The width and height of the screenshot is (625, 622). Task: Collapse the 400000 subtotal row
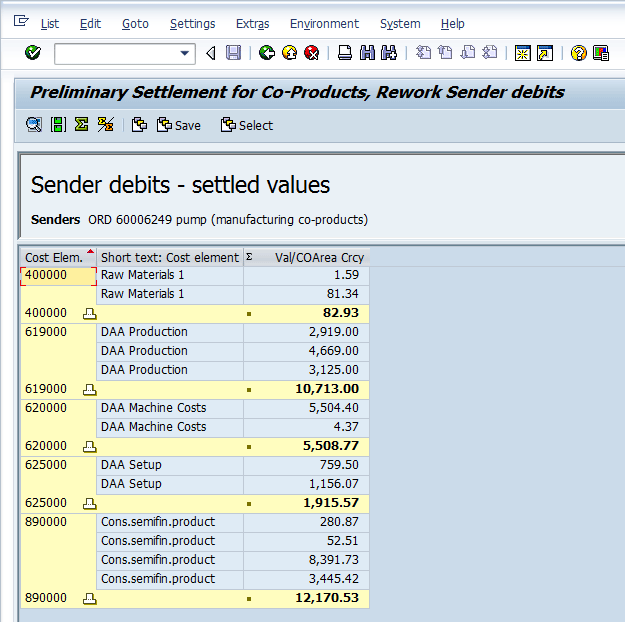[89, 313]
